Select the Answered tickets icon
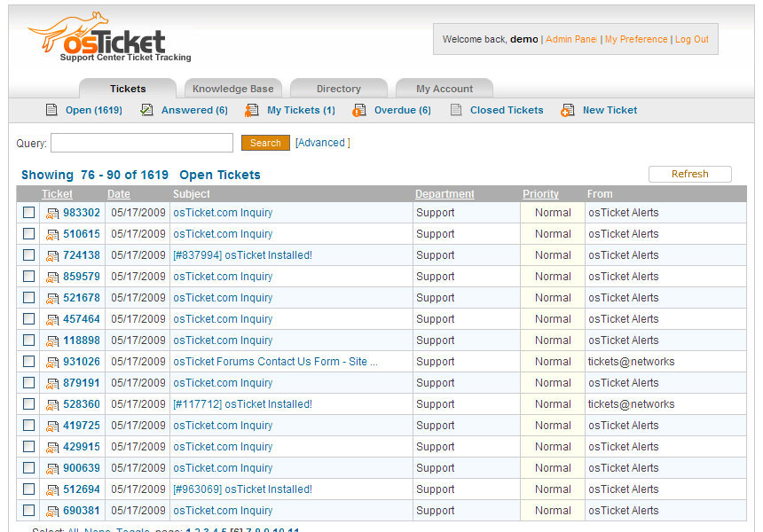The image size is (763, 532). pos(146,110)
